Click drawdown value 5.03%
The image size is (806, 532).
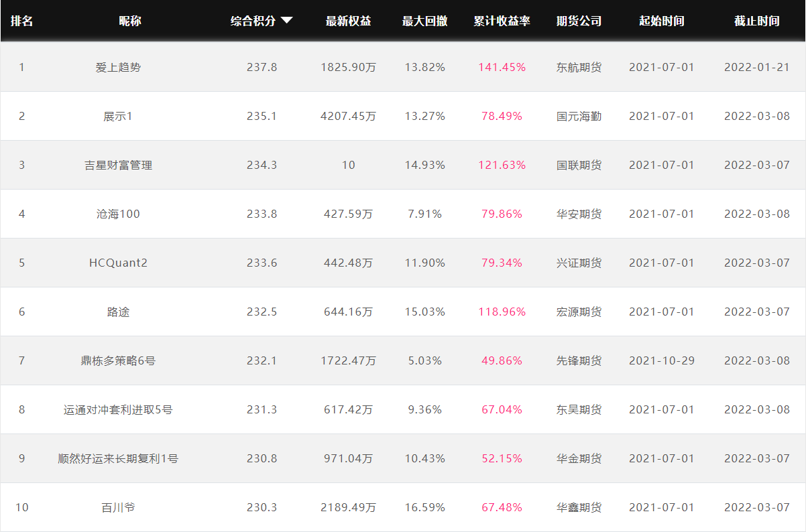(425, 360)
